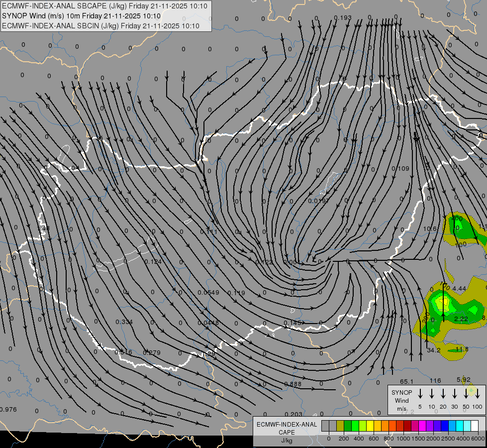Click the 20 m/s wind legend arrow
487x448 pixels.
point(443,394)
